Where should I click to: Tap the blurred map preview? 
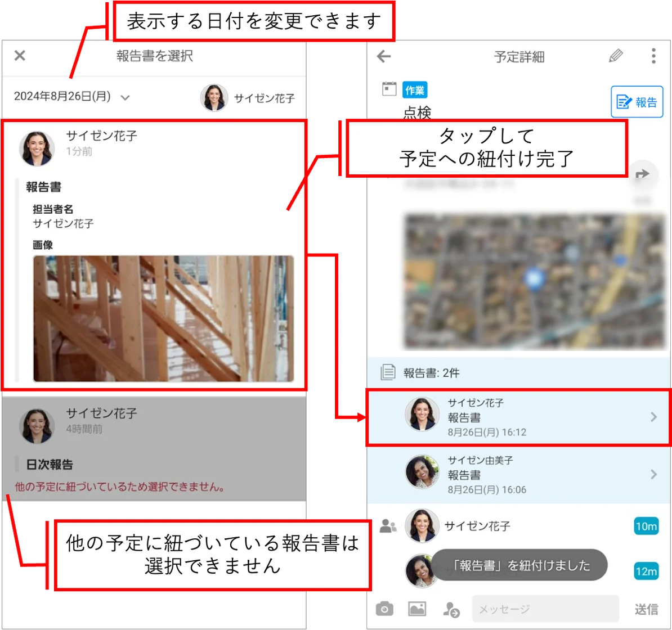(x=535, y=282)
